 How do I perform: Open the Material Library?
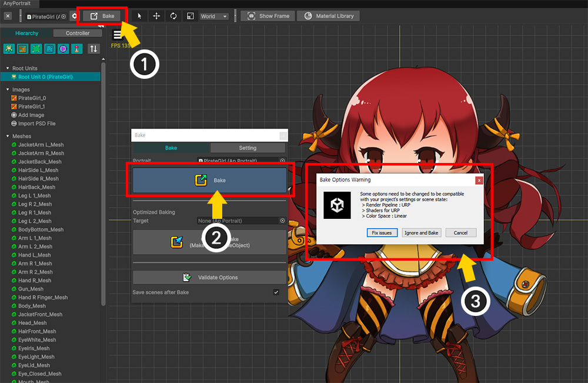328,16
